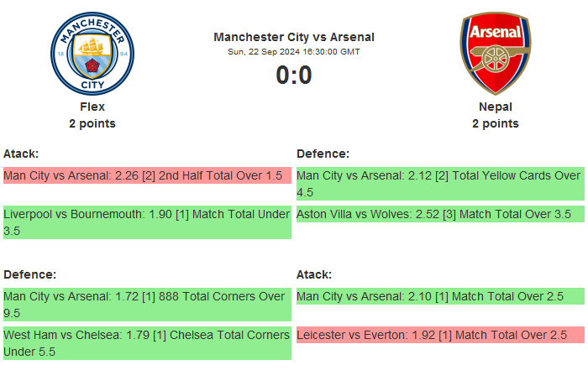Click the 2nd Half Total Over 1.5 bet
Image resolution: width=588 pixels, height=386 pixels.
pyautogui.click(x=147, y=175)
